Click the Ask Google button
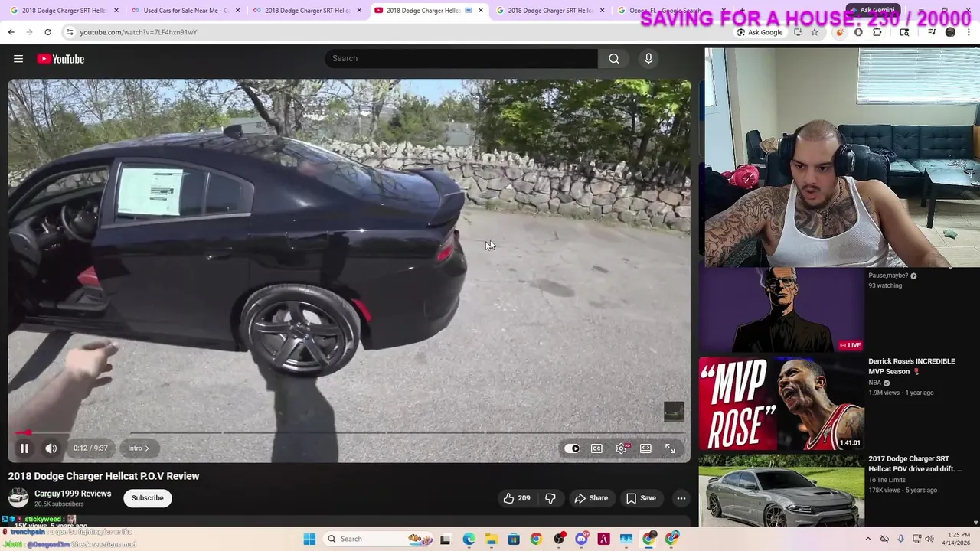Image resolution: width=980 pixels, height=551 pixels. click(759, 32)
